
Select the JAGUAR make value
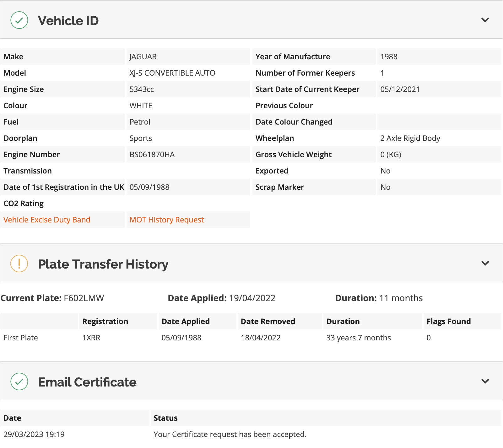[143, 56]
